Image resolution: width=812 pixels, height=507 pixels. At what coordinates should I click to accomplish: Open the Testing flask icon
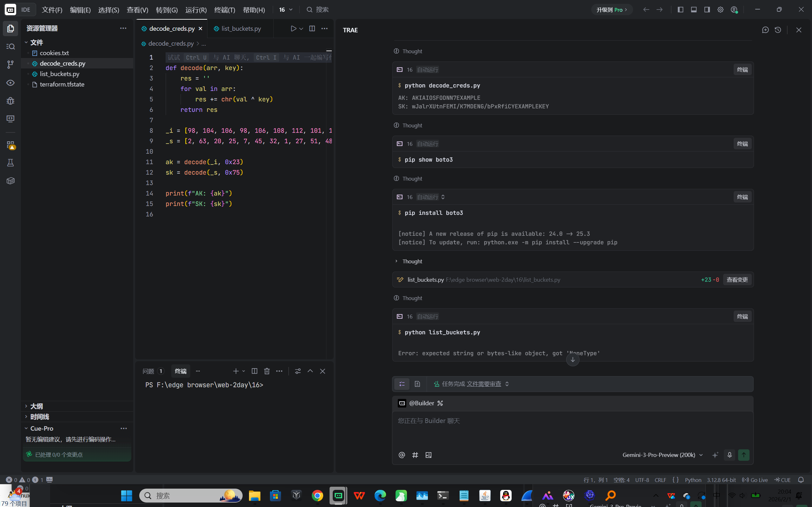point(10,163)
